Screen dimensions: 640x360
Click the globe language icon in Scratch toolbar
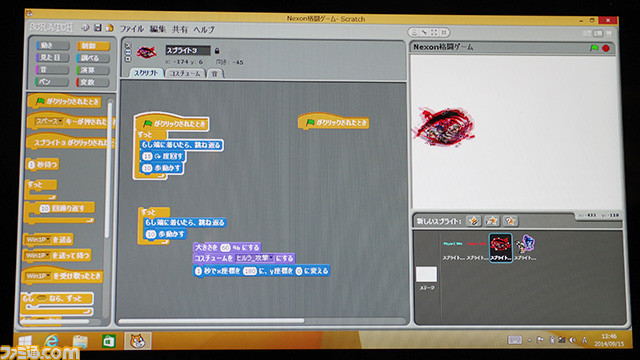pos(85,28)
